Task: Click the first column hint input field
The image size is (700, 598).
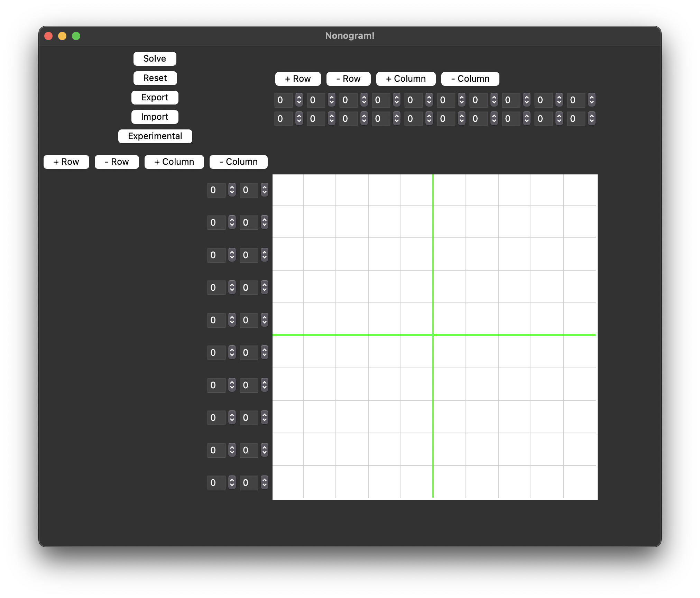Action: pyautogui.click(x=283, y=100)
